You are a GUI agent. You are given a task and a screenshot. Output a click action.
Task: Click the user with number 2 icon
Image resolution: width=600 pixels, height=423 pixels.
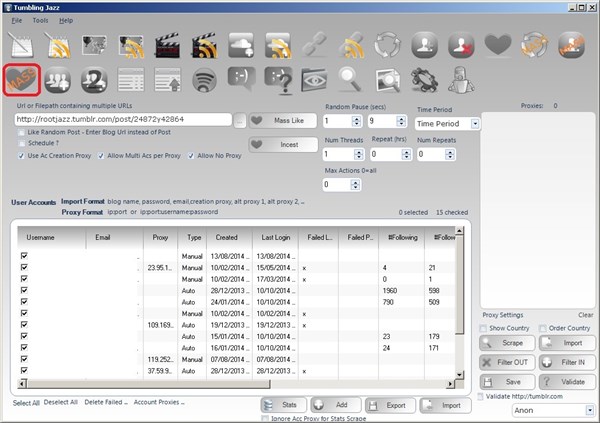pos(94,80)
